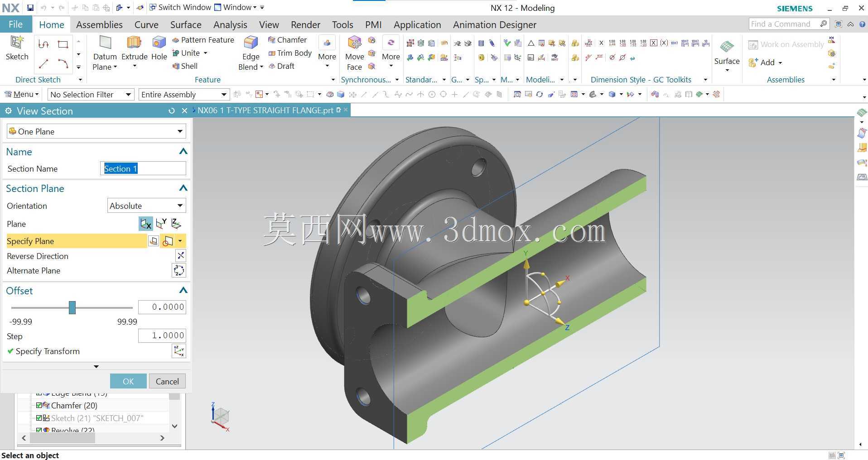The width and height of the screenshot is (868, 460).
Task: Open the Menu button
Action: coord(22,94)
